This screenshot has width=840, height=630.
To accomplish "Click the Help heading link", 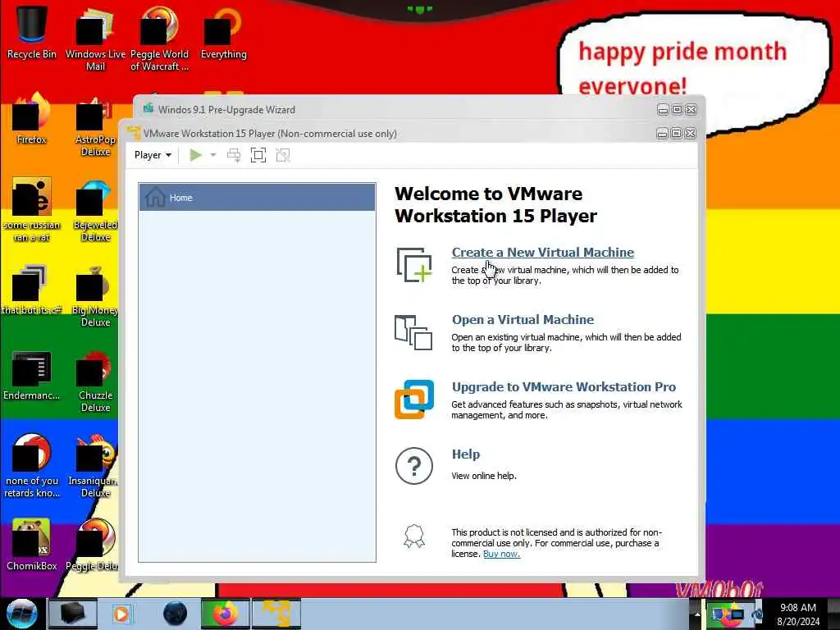I will coord(466,454).
